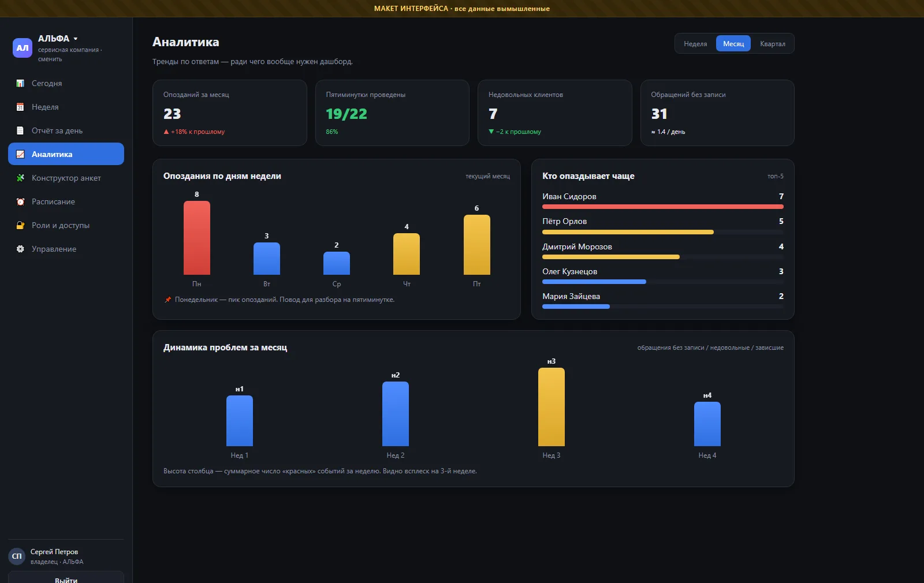Switch period to Квартал
Viewport: 924px width, 583px height.
[x=773, y=44]
